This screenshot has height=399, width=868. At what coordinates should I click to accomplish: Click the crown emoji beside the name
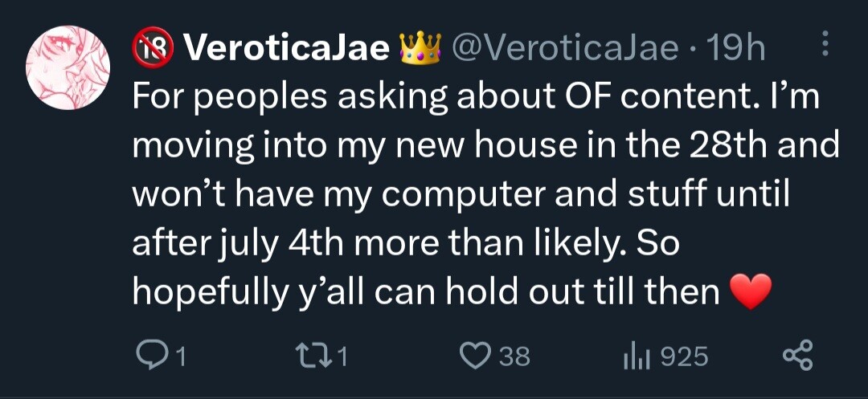[x=420, y=50]
